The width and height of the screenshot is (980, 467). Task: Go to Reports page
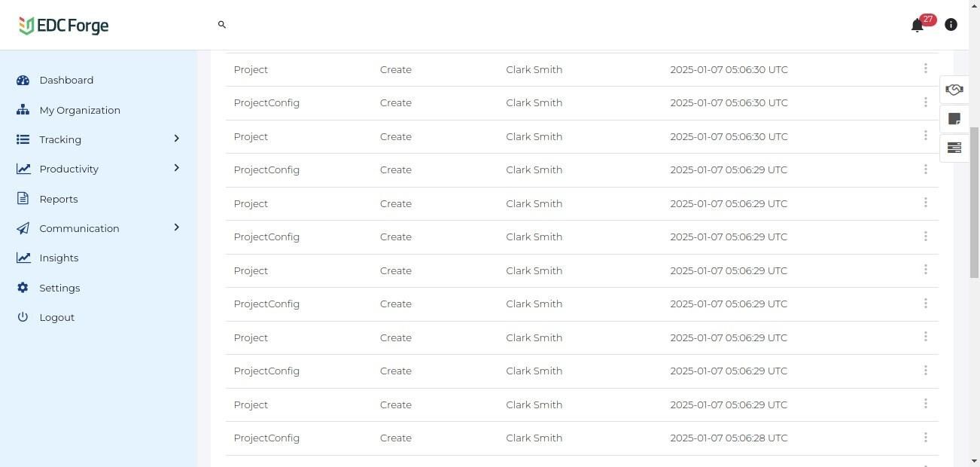pos(59,199)
